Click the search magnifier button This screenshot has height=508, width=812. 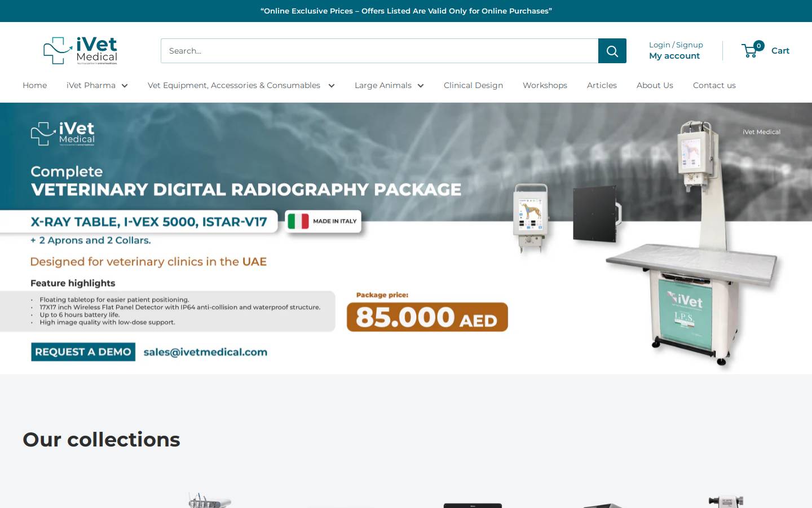[612, 51]
